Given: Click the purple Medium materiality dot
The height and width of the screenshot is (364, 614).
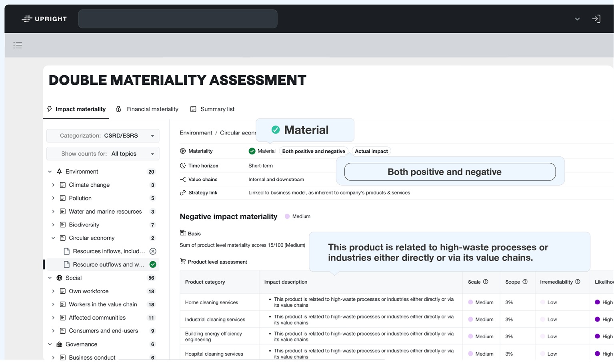Looking at the screenshot, I should point(287,216).
